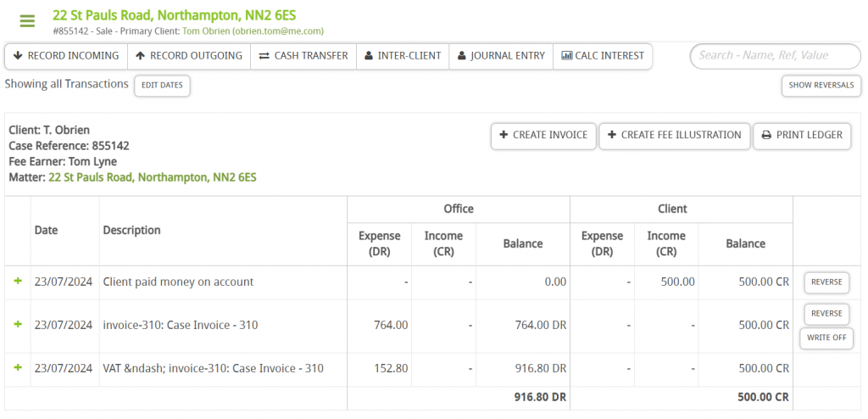Click Calc Interest button

coord(603,56)
